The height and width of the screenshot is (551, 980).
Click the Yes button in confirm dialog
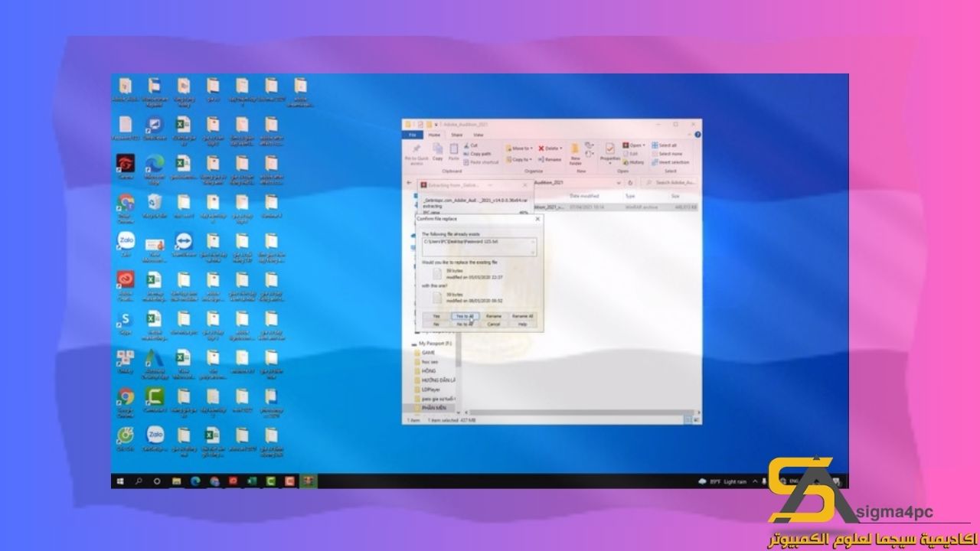coord(436,316)
